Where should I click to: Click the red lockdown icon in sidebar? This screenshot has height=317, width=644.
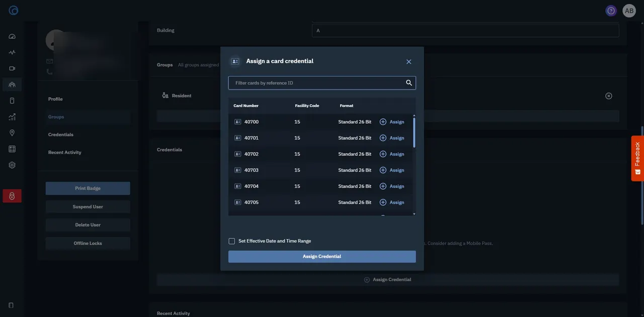[12, 196]
